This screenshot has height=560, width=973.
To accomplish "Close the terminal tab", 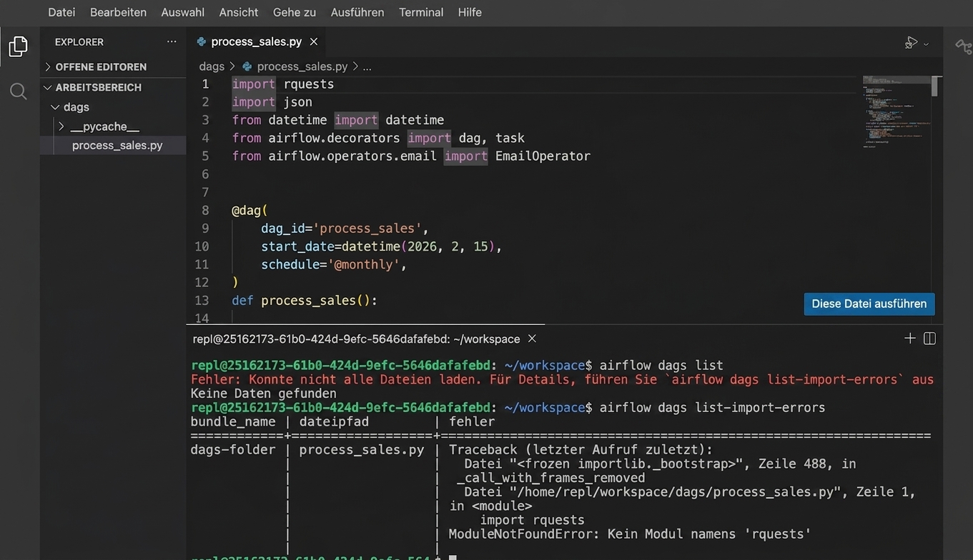I will (x=531, y=339).
